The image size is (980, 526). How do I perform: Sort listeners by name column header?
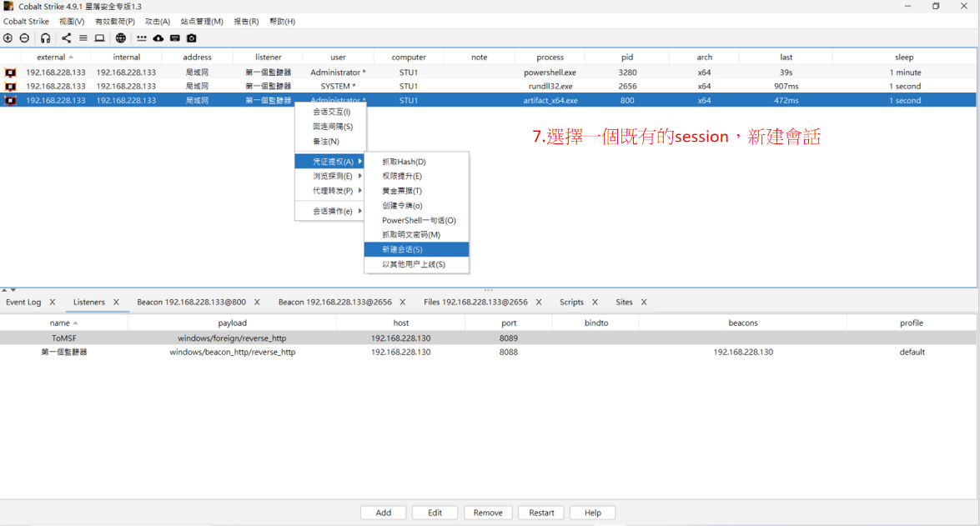point(63,323)
